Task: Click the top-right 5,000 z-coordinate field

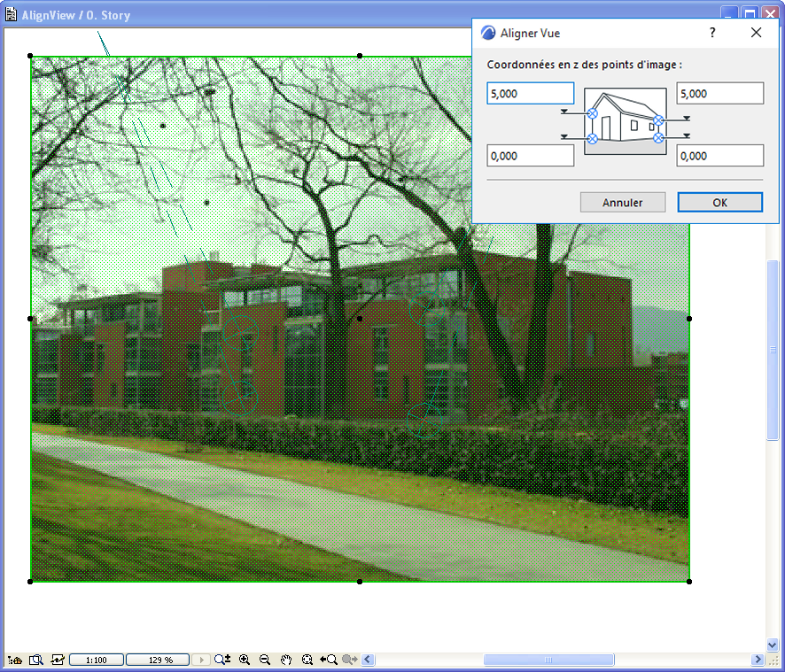Action: (720, 94)
